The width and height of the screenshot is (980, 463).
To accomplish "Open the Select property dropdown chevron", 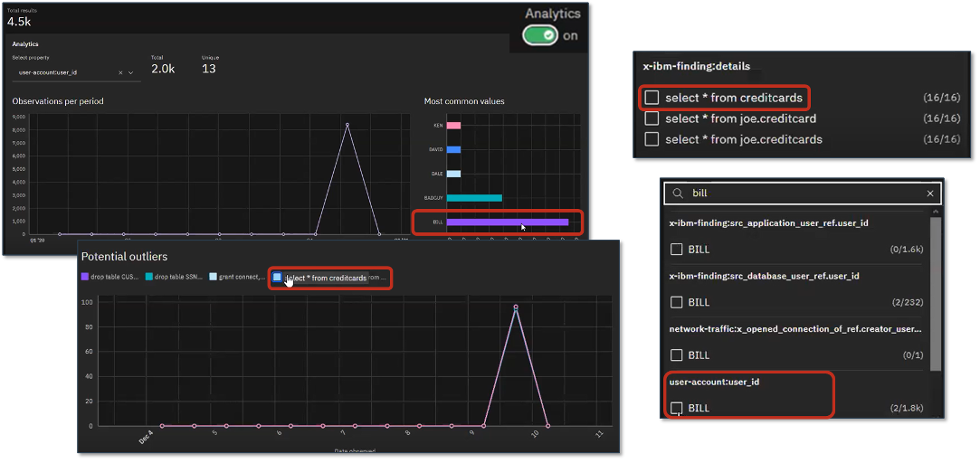I will point(131,72).
